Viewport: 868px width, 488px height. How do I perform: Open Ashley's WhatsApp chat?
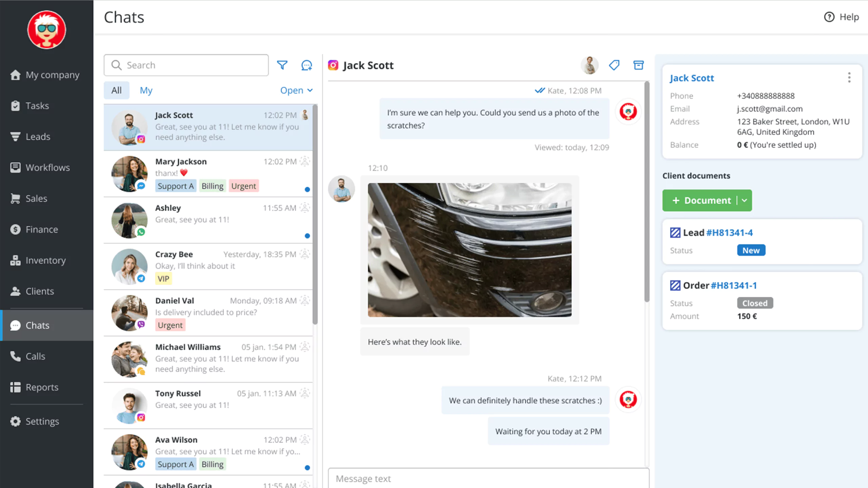point(208,220)
